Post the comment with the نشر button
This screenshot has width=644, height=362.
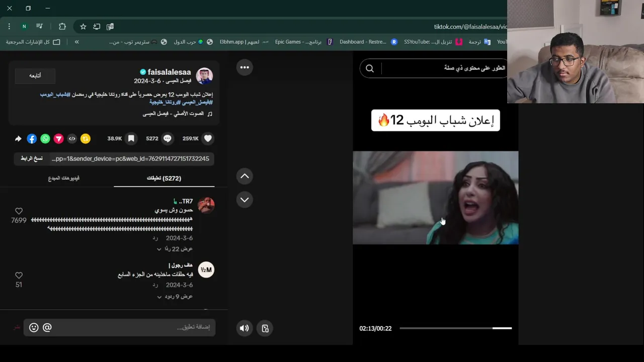pyautogui.click(x=17, y=327)
